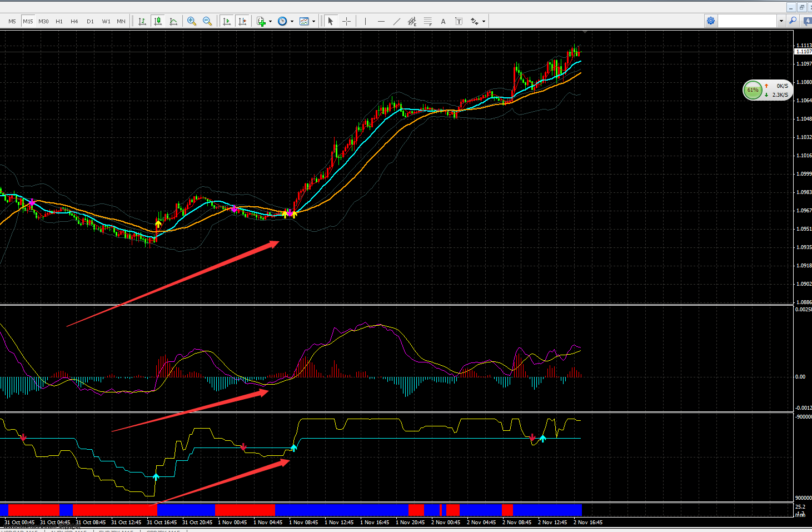Select the text tool (A)
Screen dimensions: 812x532
click(x=443, y=21)
